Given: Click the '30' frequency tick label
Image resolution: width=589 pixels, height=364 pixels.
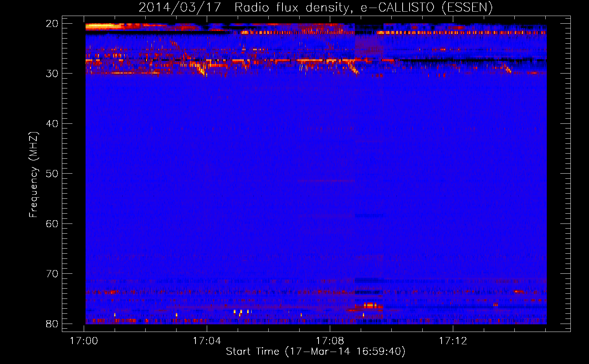Looking at the screenshot, I should [x=52, y=74].
